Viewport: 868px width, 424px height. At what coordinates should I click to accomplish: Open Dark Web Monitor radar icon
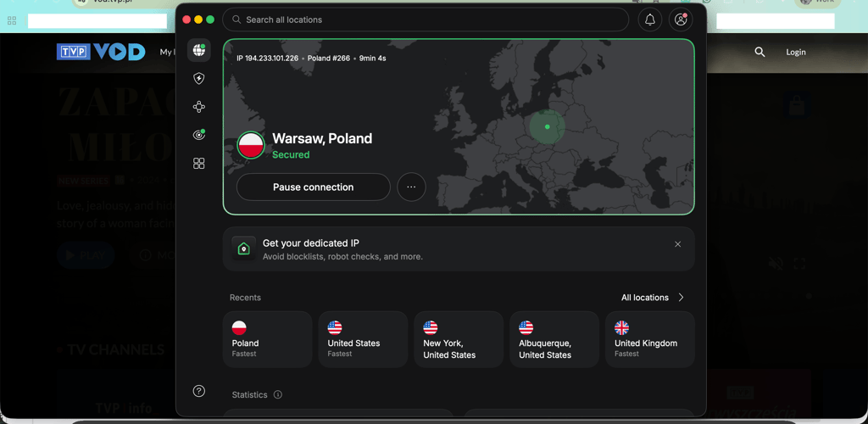(x=198, y=135)
